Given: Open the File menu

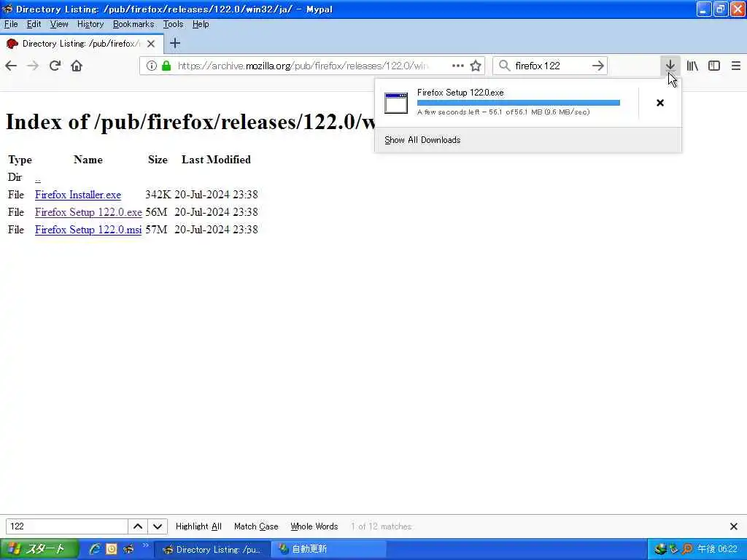Looking at the screenshot, I should tap(11, 24).
